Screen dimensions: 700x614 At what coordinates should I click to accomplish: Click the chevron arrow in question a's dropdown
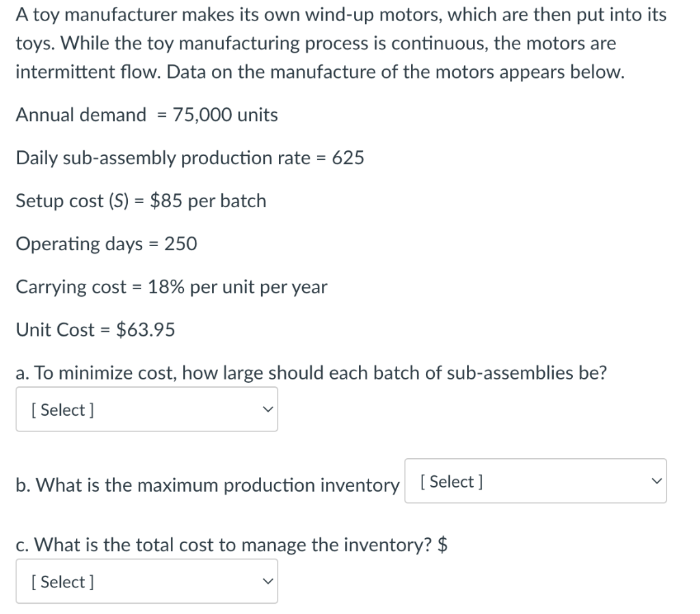pos(268,410)
